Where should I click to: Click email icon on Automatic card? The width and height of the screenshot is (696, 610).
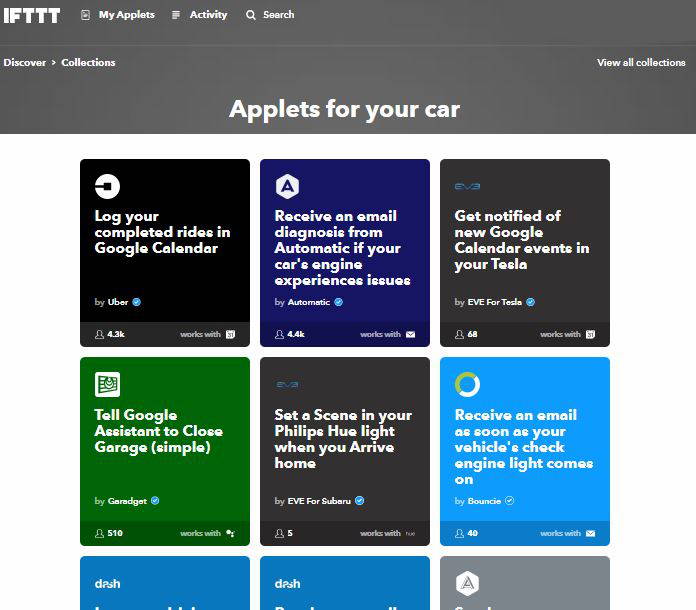coord(411,334)
